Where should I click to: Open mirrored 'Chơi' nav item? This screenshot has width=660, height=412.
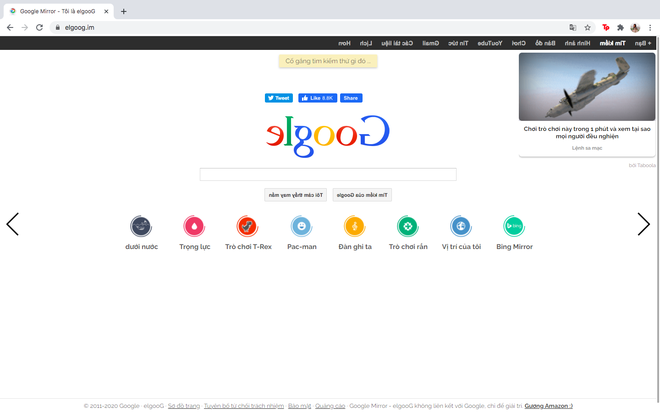pyautogui.click(x=519, y=43)
